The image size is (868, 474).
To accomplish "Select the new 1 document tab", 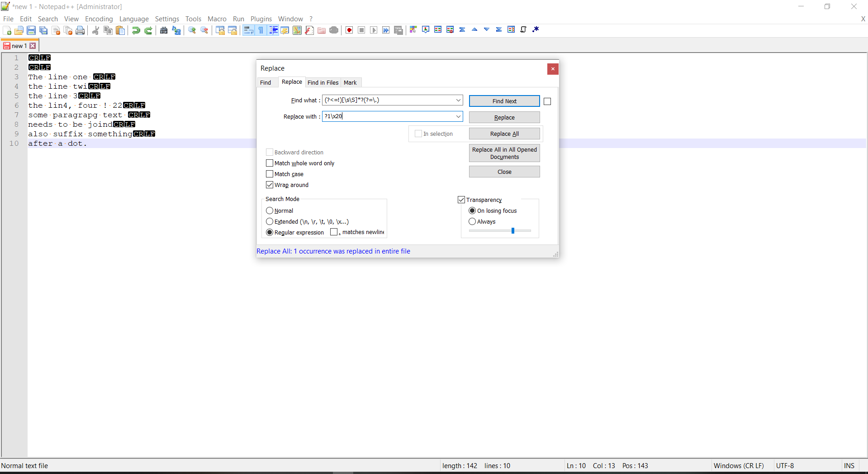I will point(19,46).
